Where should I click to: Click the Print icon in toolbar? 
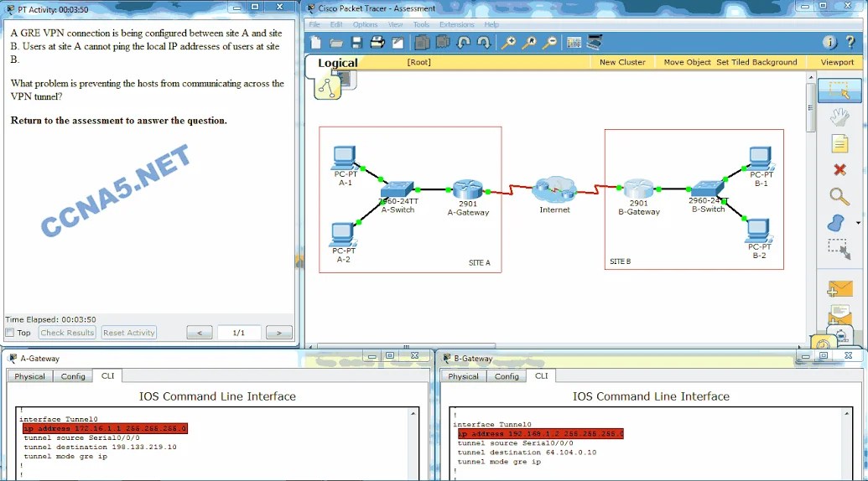(x=377, y=43)
